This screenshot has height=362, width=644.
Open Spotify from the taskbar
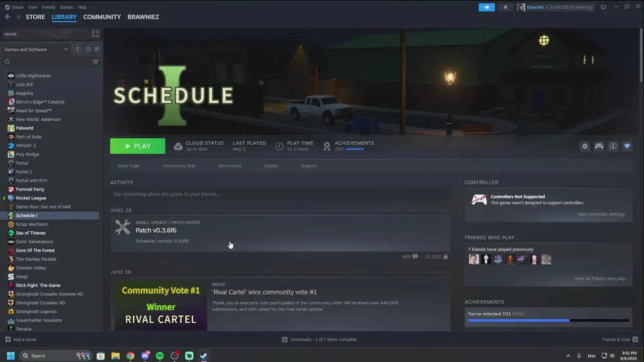(x=160, y=355)
